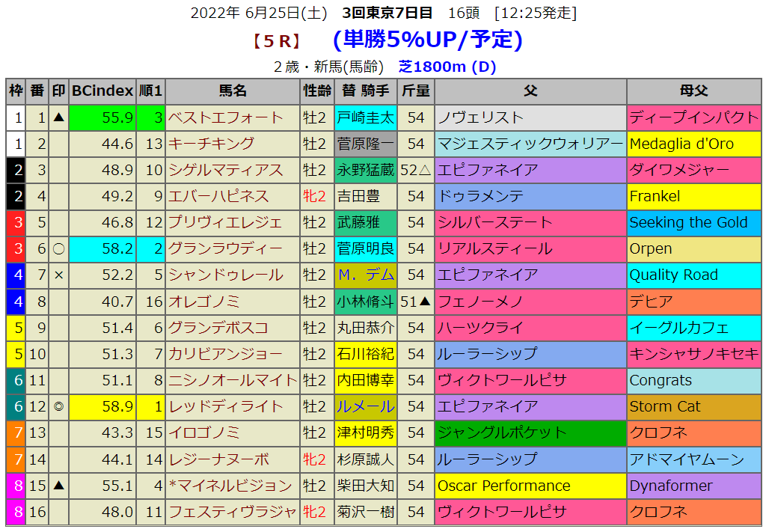Click the ○ mark for グランラウディー
Screen dimensions: 766x532
(58, 248)
